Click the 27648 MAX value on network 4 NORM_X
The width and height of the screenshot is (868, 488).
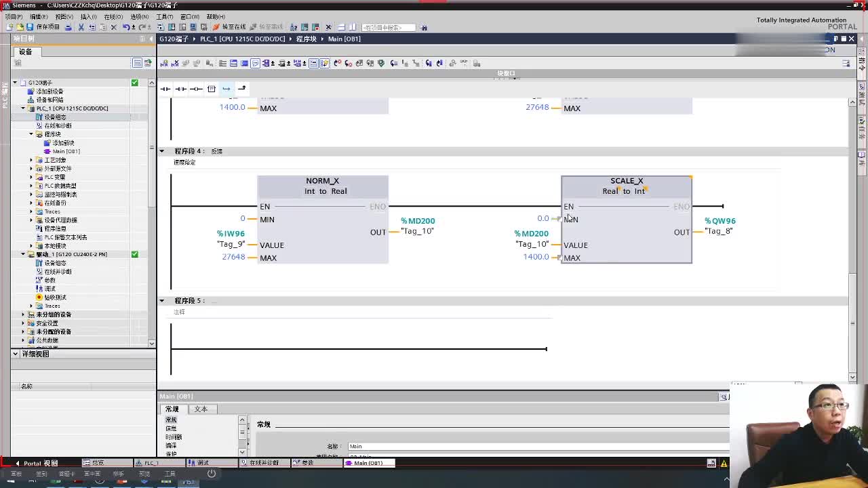click(x=233, y=257)
